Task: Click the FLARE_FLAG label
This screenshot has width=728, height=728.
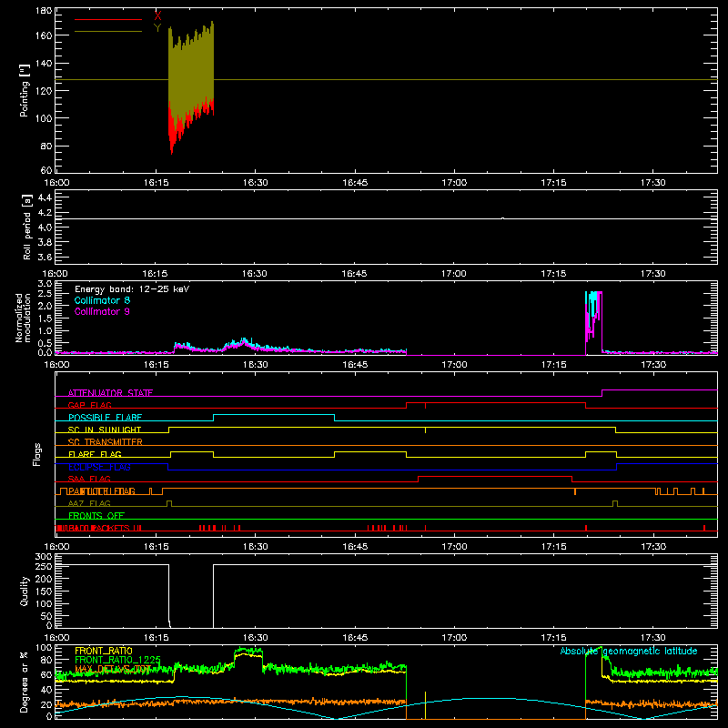Action: pyautogui.click(x=95, y=454)
